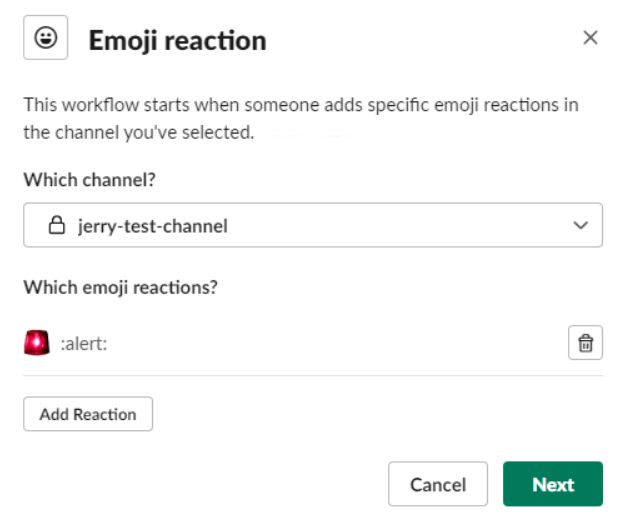Image resolution: width=628 pixels, height=527 pixels.
Task: Click the workflow description paragraph
Action: (x=301, y=119)
